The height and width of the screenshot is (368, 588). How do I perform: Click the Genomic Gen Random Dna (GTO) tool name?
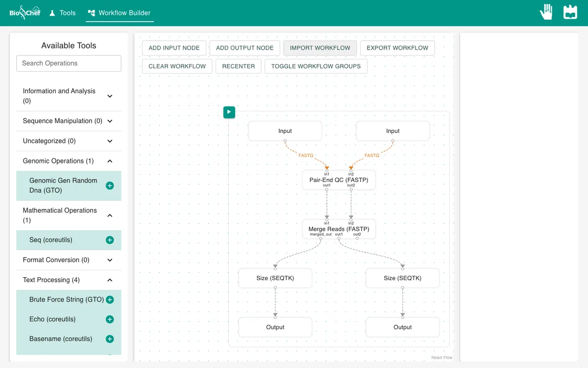tap(63, 185)
